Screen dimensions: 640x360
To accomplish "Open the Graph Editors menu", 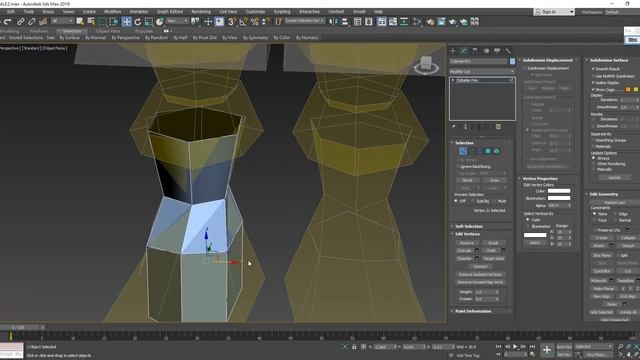I will click(x=170, y=12).
